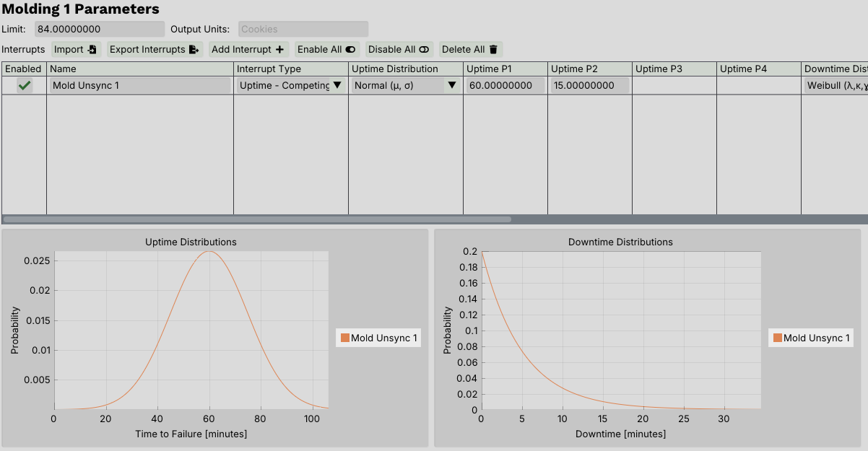The height and width of the screenshot is (451, 868).
Task: Disable All interrupts toggle
Action: point(424,50)
